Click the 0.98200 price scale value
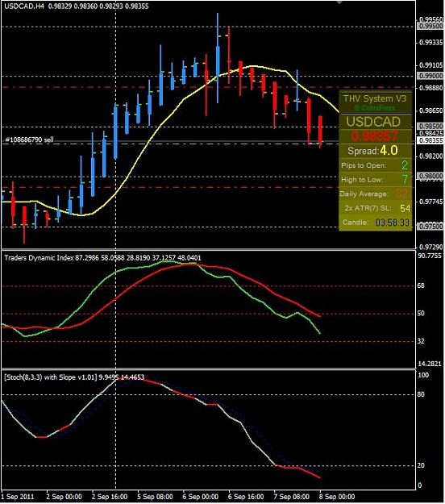 (430, 156)
